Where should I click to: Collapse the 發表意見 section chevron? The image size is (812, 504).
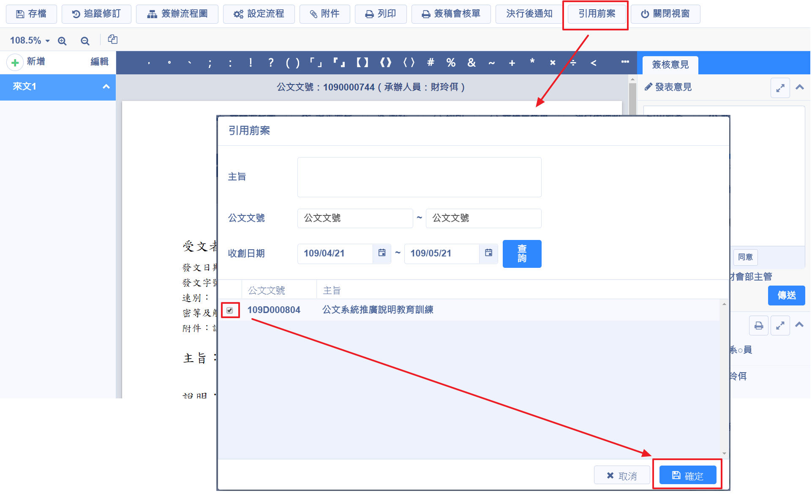(799, 87)
